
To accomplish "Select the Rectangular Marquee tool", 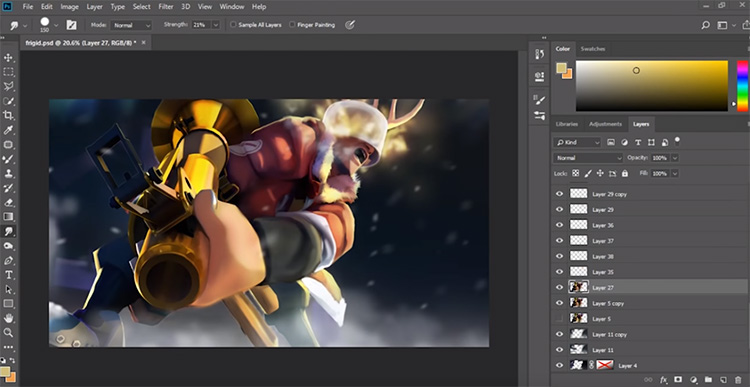I will pos(8,72).
